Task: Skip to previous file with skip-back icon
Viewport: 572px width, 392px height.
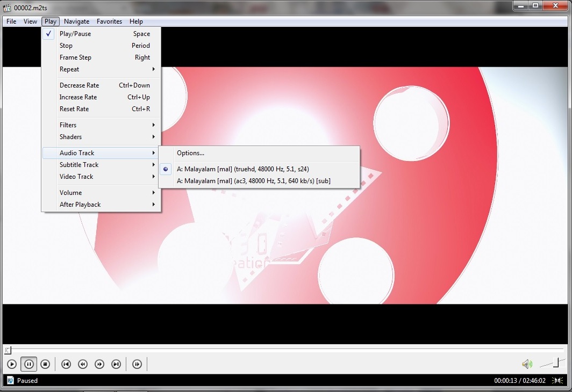Action: tap(66, 364)
